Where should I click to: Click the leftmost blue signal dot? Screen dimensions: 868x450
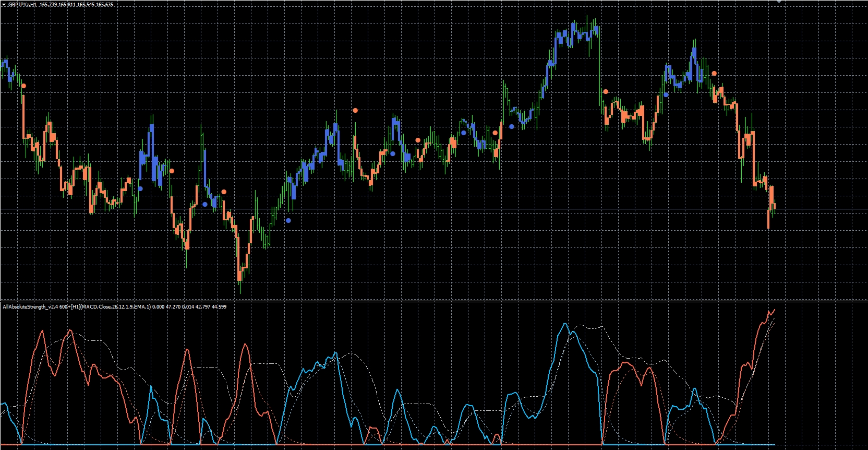(x=140, y=188)
